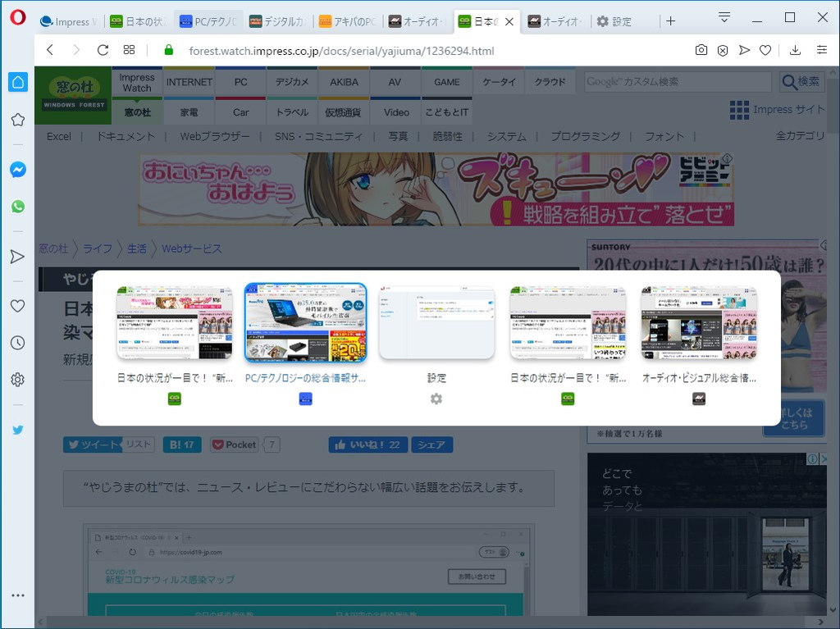
Task: Toggle the Personal News heart in sidebar
Action: 17,305
